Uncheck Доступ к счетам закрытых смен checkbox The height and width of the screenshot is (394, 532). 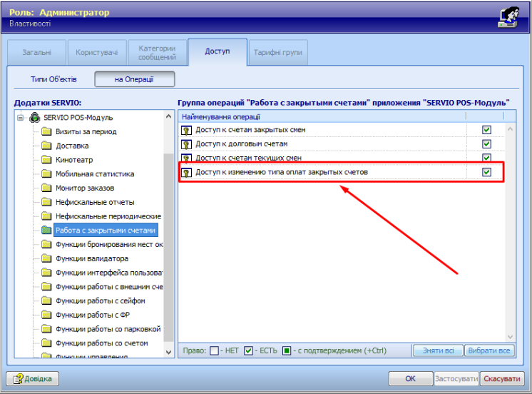click(x=487, y=130)
